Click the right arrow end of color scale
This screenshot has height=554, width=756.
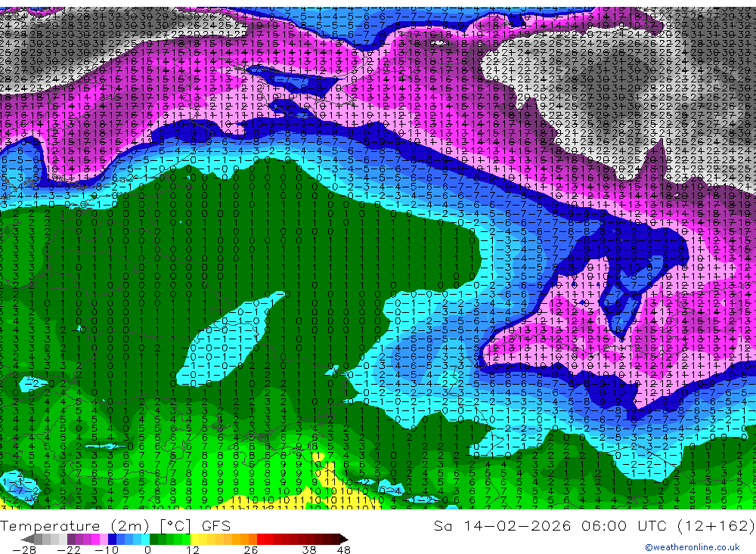point(344,540)
